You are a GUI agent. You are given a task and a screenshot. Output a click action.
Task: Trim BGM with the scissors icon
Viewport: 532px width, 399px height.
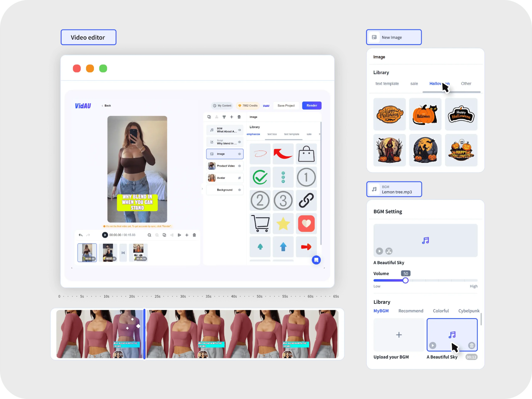(389, 251)
